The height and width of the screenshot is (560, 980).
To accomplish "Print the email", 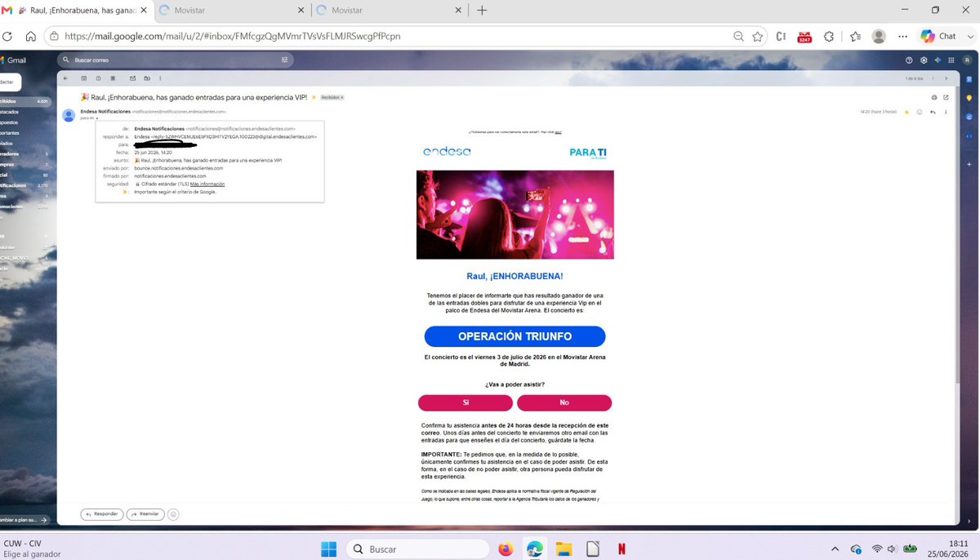I will click(x=934, y=97).
